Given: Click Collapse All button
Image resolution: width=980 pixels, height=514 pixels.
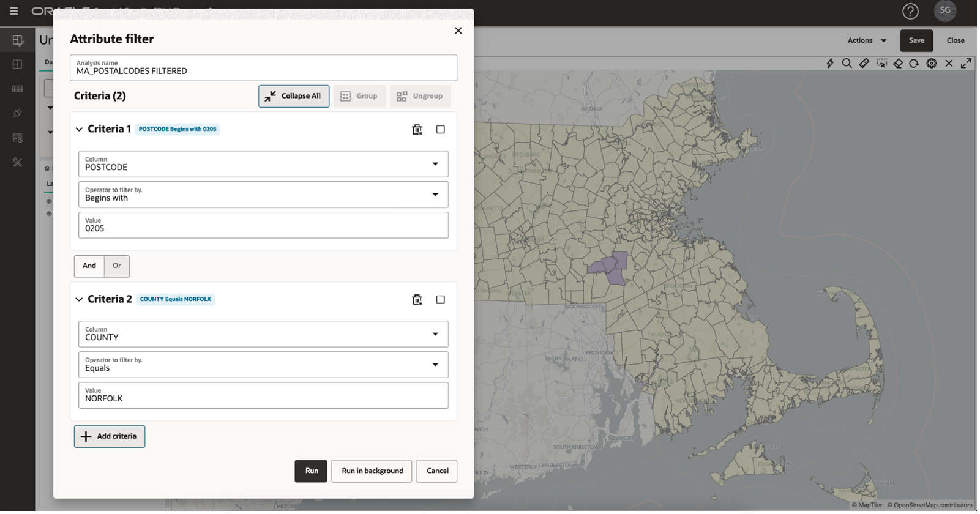Looking at the screenshot, I should [294, 97].
